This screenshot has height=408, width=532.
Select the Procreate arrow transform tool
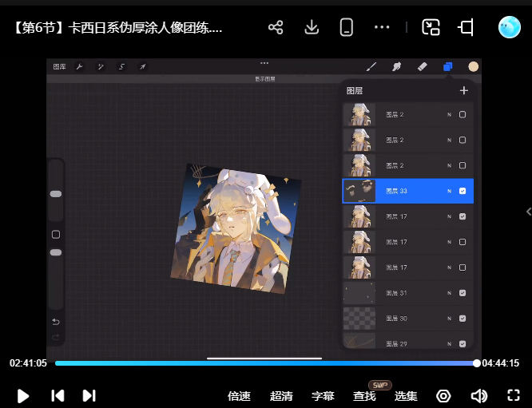[142, 67]
